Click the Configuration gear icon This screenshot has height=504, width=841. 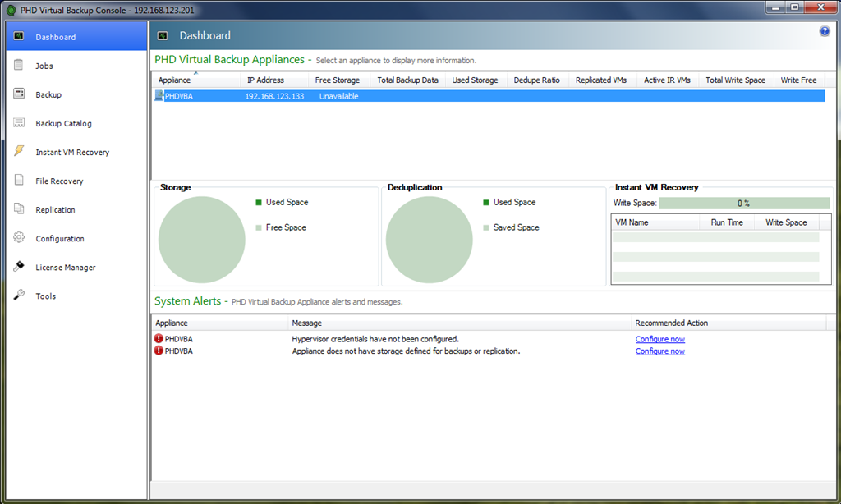(x=19, y=238)
